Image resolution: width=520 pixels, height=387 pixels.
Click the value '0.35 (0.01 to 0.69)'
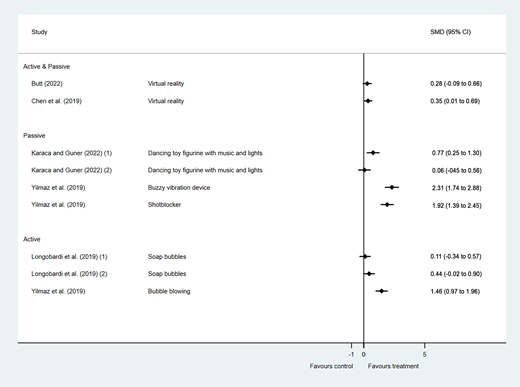455,101
